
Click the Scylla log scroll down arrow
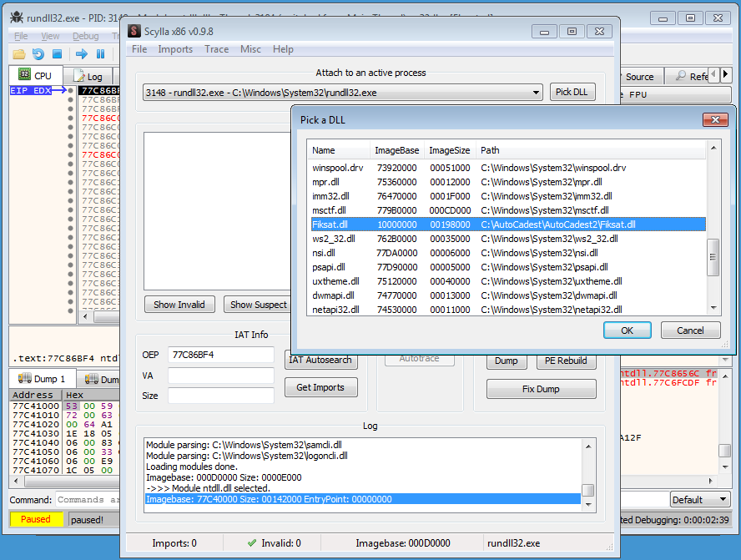coord(588,505)
